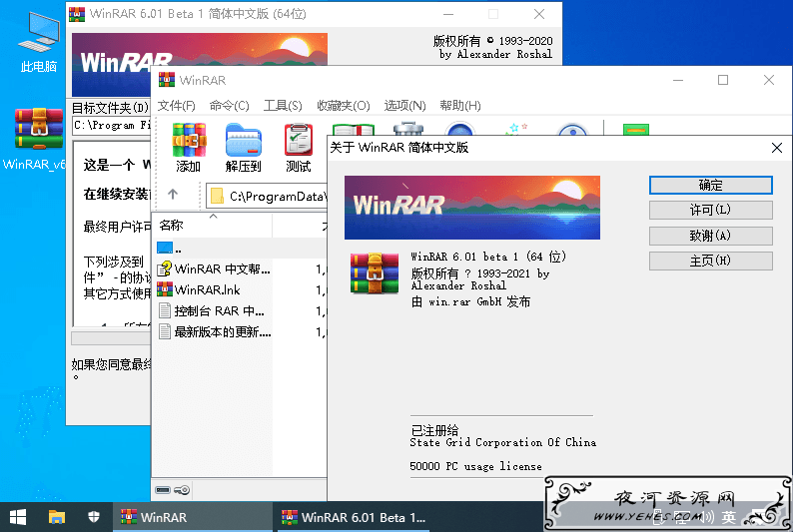Open Windows Security shield in taskbar
Viewport: 793px width, 532px height.
coord(94,517)
